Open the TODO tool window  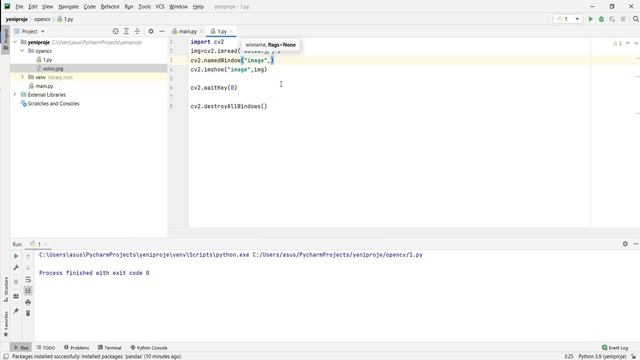click(x=46, y=348)
